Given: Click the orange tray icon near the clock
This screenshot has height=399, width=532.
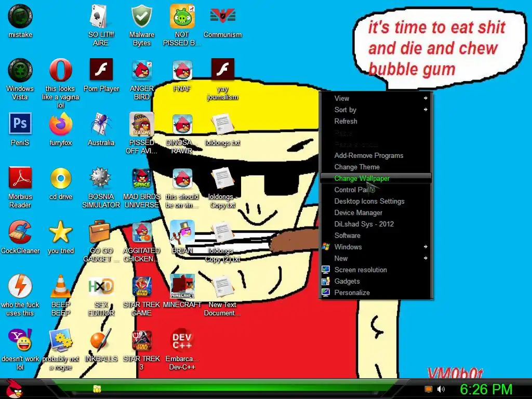Looking at the screenshot, I should click(x=429, y=389).
